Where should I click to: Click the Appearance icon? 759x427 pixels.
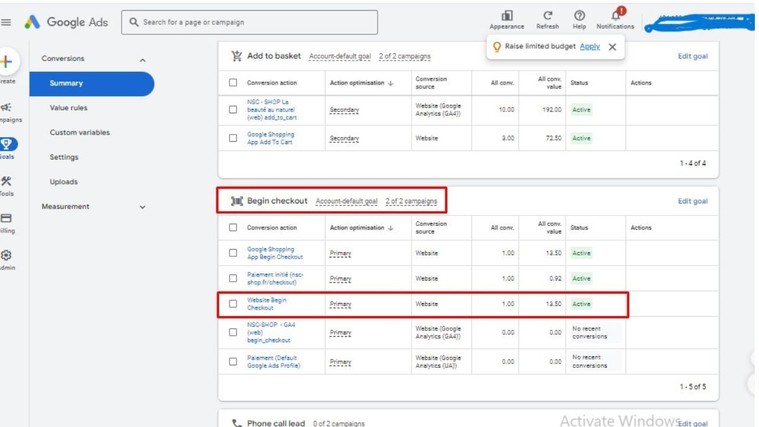pyautogui.click(x=507, y=15)
